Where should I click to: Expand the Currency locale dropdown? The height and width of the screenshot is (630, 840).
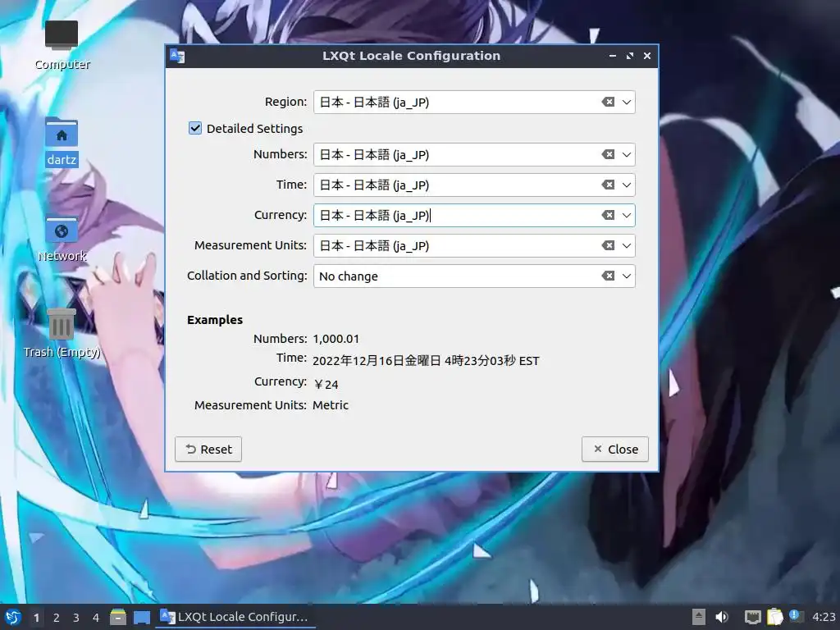point(626,215)
